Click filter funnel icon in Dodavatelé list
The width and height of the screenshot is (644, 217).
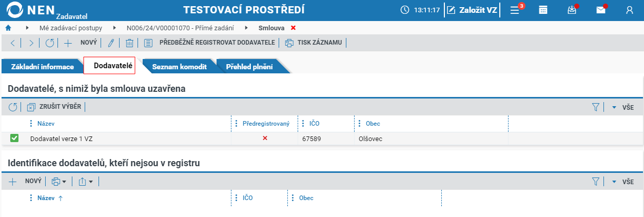(596, 107)
